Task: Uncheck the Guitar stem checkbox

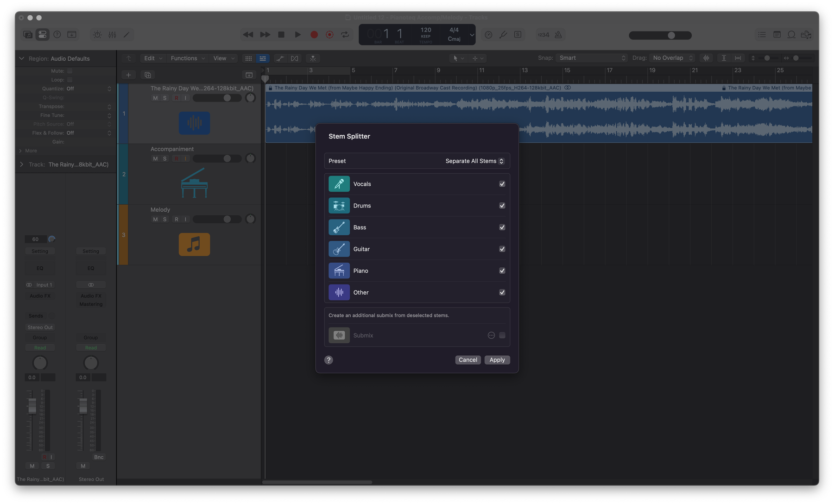Action: [x=502, y=249]
